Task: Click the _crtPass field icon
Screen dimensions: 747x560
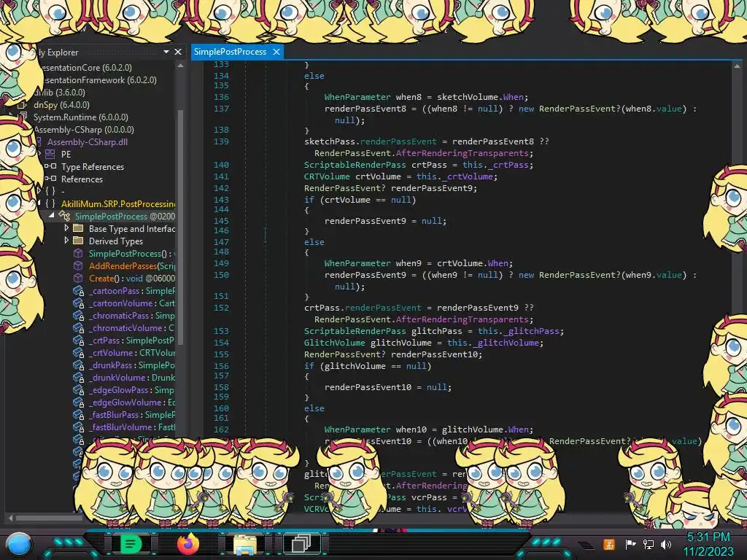Action: click(x=79, y=341)
